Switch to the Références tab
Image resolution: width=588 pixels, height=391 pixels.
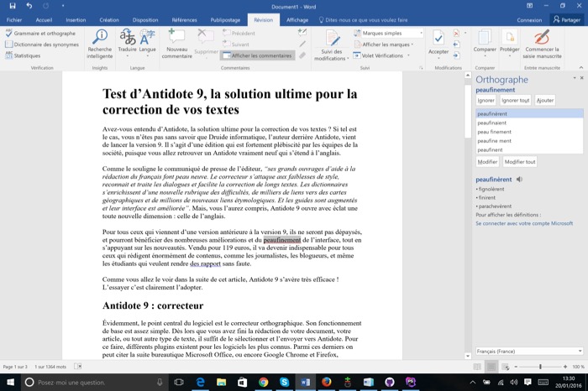click(x=184, y=19)
